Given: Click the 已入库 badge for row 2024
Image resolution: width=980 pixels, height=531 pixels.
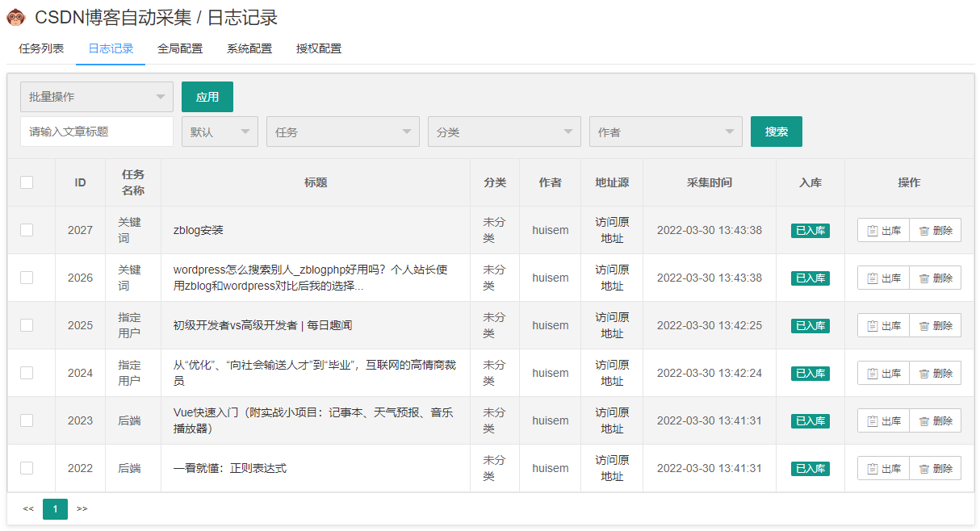Looking at the screenshot, I should [810, 374].
